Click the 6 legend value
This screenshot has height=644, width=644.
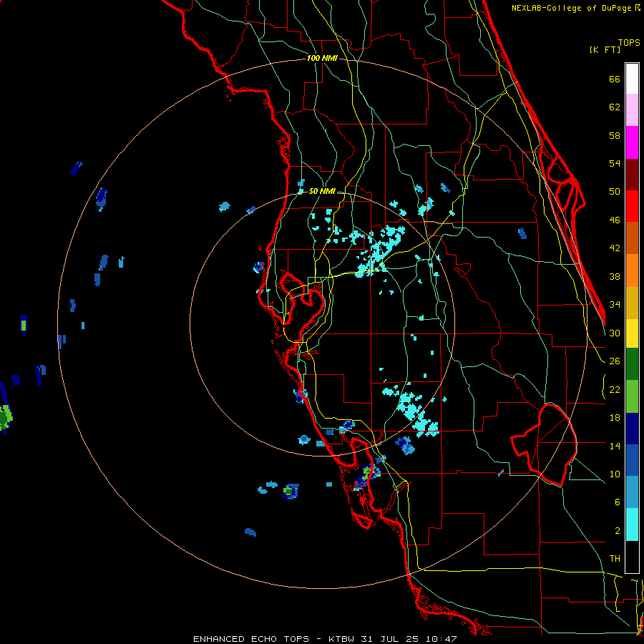pos(618,502)
